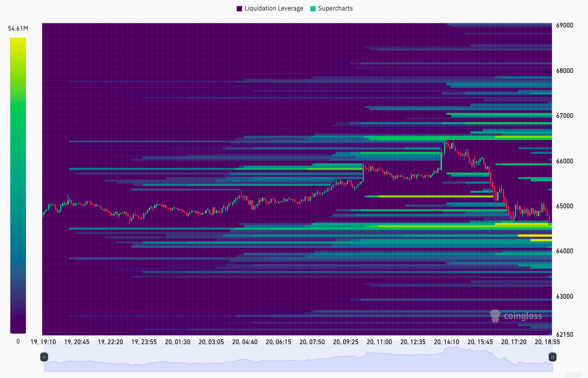Click the 20, 14:10 time axis label
The width and height of the screenshot is (588, 378).
click(x=447, y=342)
